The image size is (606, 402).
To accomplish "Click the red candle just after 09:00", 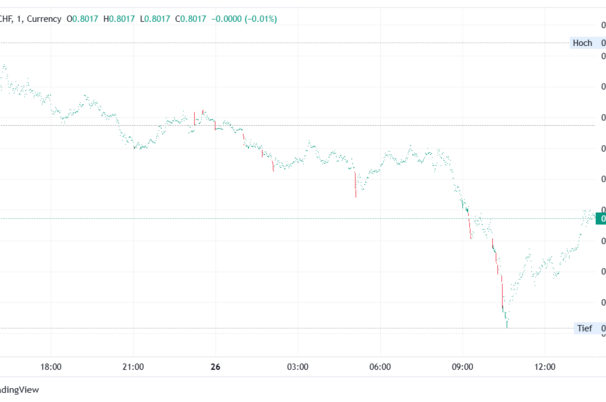I will (469, 226).
